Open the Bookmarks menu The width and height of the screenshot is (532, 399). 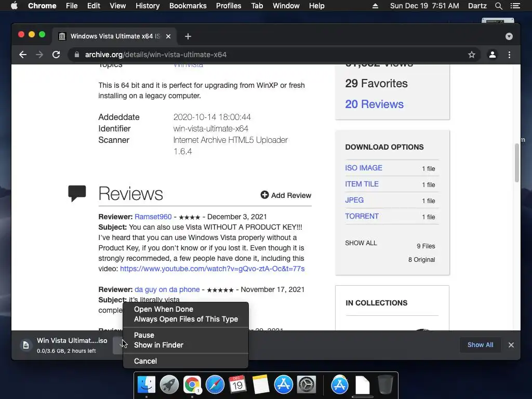[x=188, y=6]
